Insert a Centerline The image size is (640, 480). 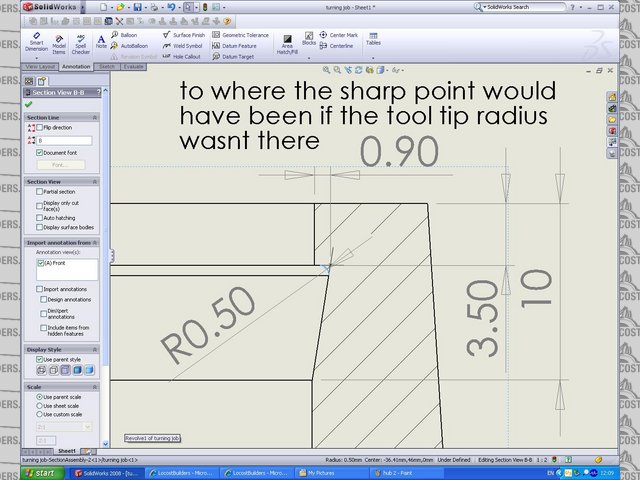coord(336,46)
